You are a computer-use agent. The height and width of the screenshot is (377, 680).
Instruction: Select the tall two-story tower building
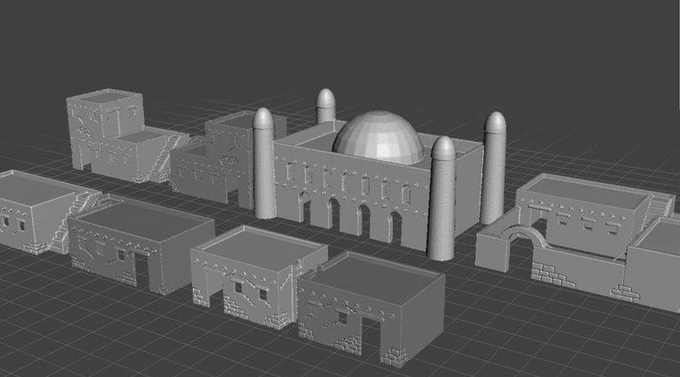click(106, 129)
